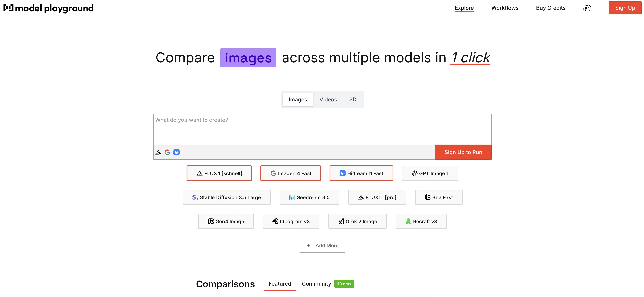Toggle off the Hidream I1 Fast model

pyautogui.click(x=361, y=173)
